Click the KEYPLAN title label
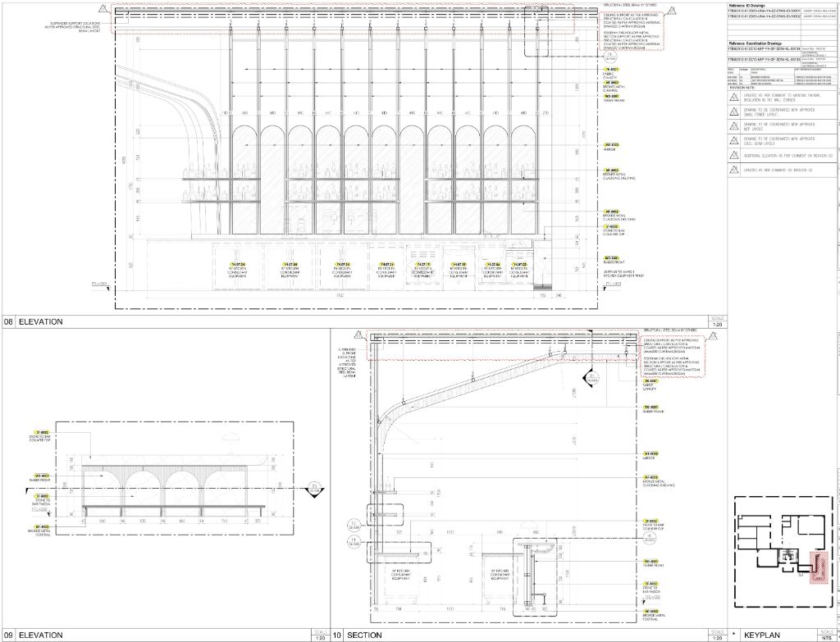Image resolution: width=840 pixels, height=642 pixels. pos(763,635)
